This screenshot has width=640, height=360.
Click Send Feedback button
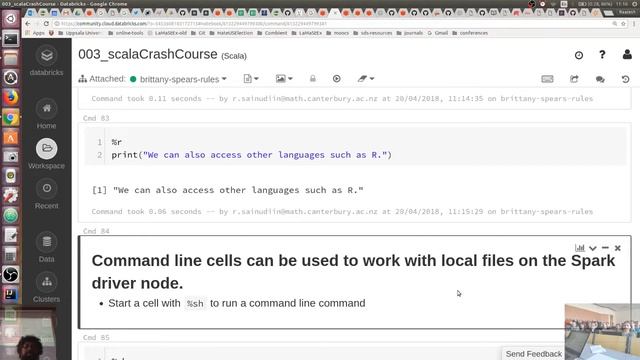533,354
